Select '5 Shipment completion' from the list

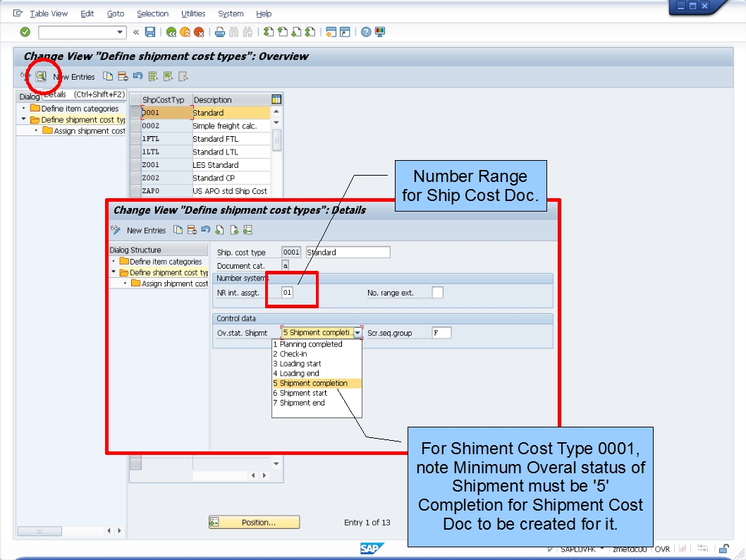pos(310,383)
